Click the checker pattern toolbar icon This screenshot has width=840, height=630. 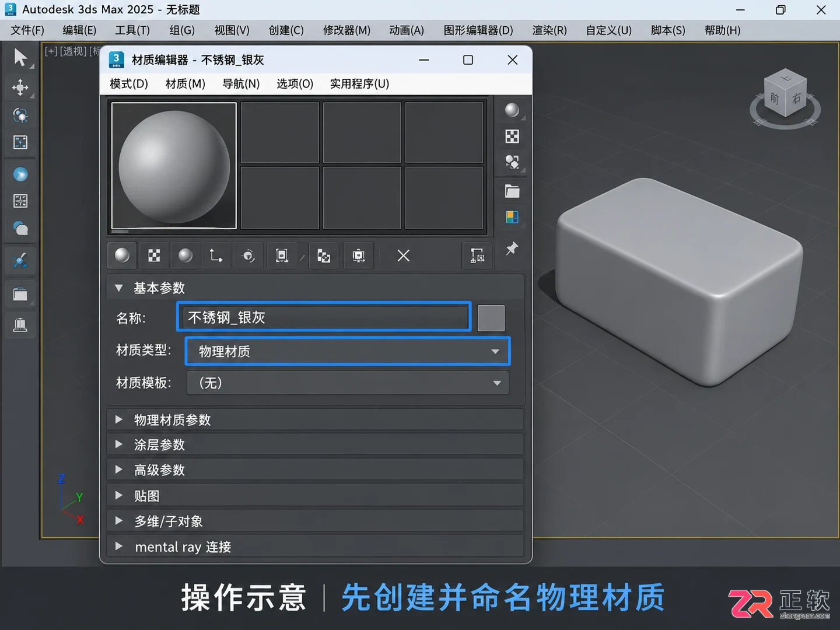(154, 256)
